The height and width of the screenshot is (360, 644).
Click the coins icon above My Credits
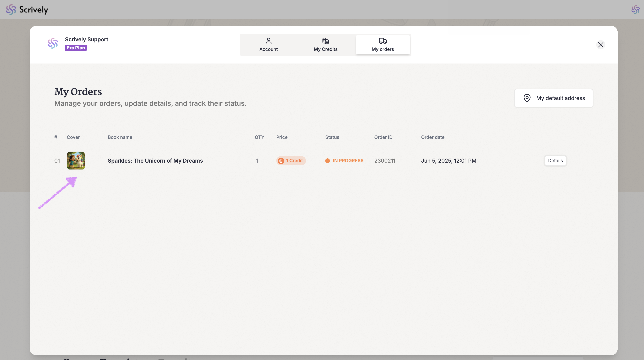click(x=325, y=41)
